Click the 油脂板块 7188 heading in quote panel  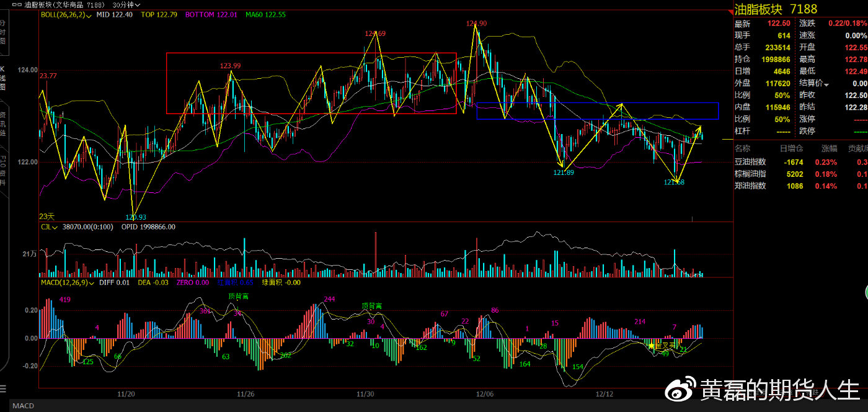click(x=776, y=9)
